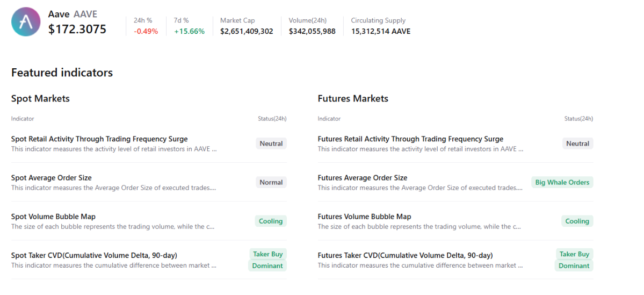This screenshot has width=644, height=295.
Task: Click the Normal badge for Spot Order Size
Action: (271, 182)
